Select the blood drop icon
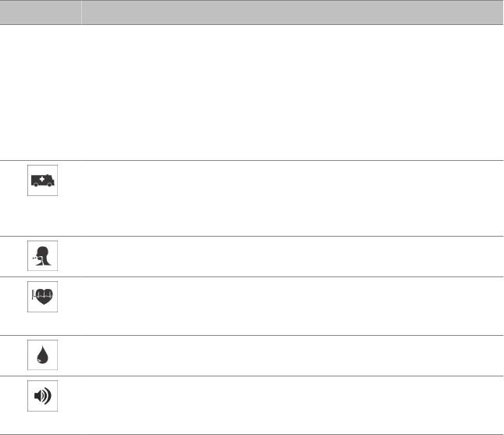This screenshot has height=435, width=504. click(42, 355)
